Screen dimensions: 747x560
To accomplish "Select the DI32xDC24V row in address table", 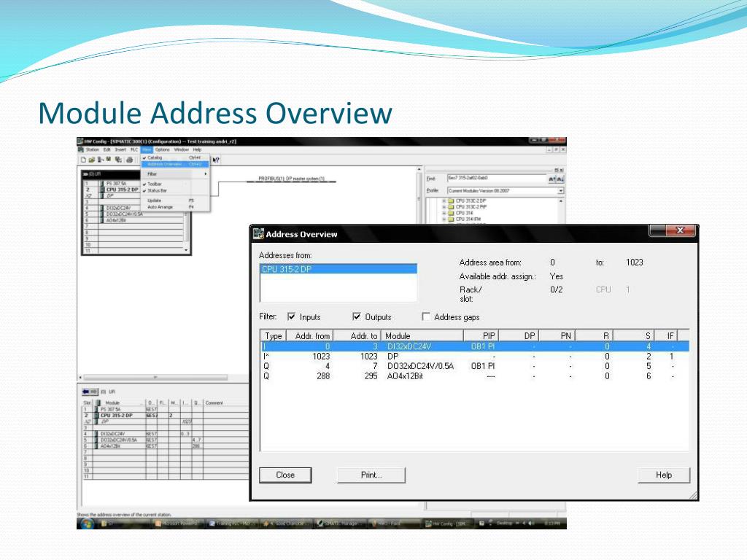I will (x=475, y=346).
